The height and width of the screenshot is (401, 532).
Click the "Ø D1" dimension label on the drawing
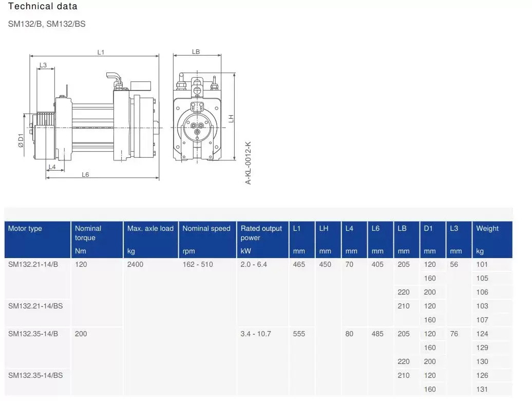pos(21,140)
